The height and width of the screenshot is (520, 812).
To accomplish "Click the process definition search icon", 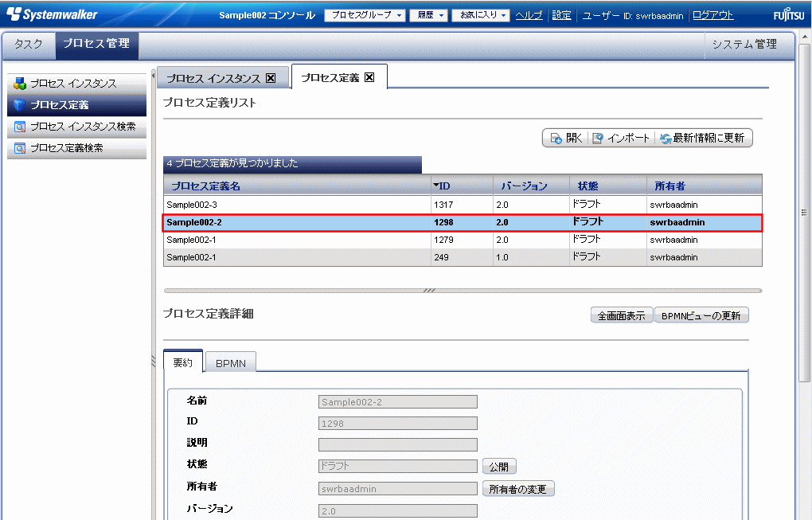I will click(20, 148).
